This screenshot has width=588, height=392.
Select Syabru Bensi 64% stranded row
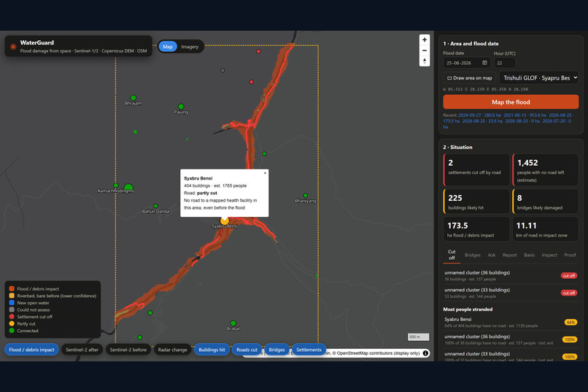pyautogui.click(x=511, y=322)
